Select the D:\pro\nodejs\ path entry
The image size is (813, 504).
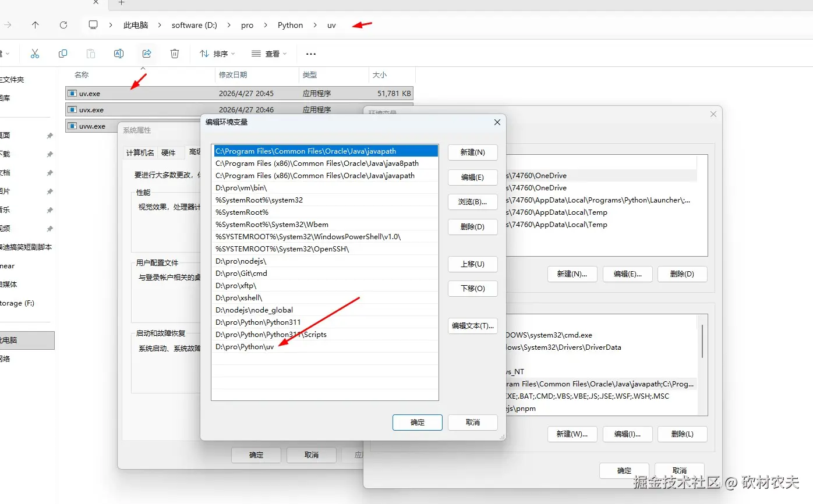(x=325, y=261)
